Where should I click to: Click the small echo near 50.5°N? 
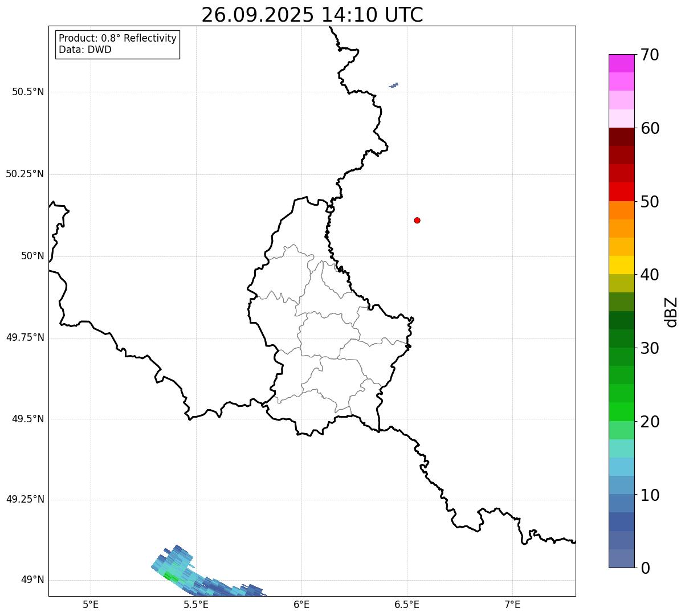(x=393, y=85)
